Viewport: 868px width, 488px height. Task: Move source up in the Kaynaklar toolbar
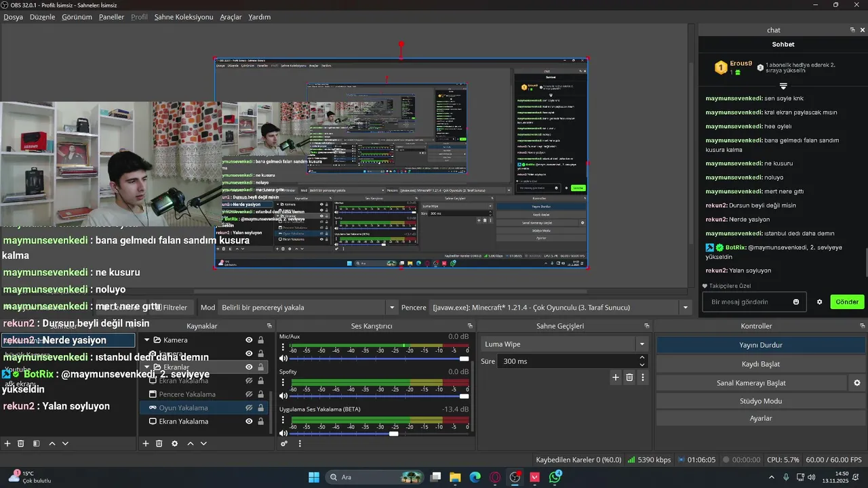191,443
